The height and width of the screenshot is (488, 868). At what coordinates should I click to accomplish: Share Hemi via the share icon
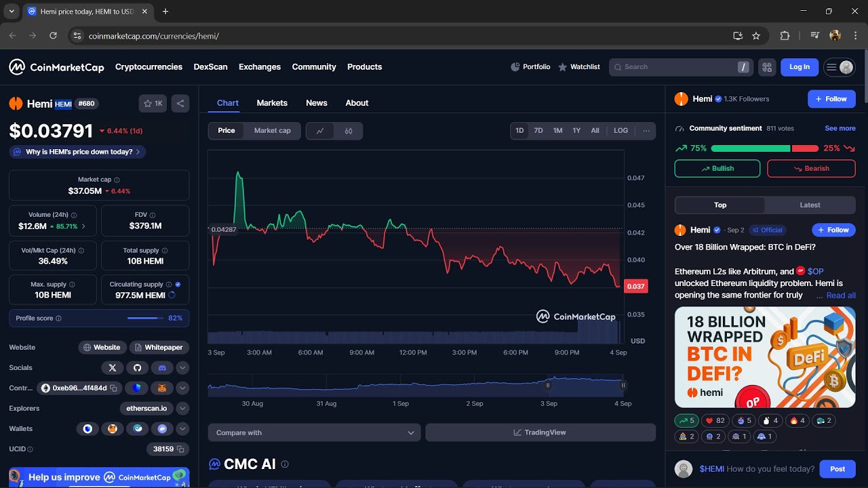(180, 104)
